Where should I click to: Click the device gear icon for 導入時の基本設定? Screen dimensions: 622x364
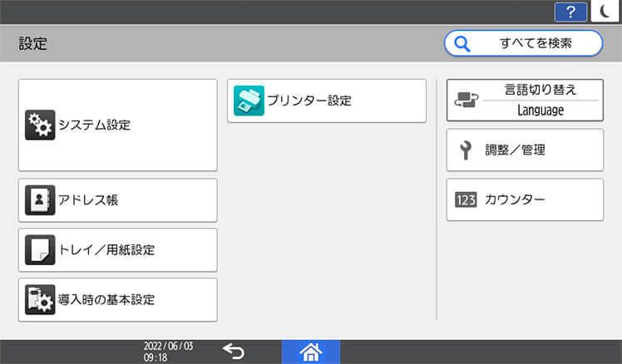click(x=39, y=300)
